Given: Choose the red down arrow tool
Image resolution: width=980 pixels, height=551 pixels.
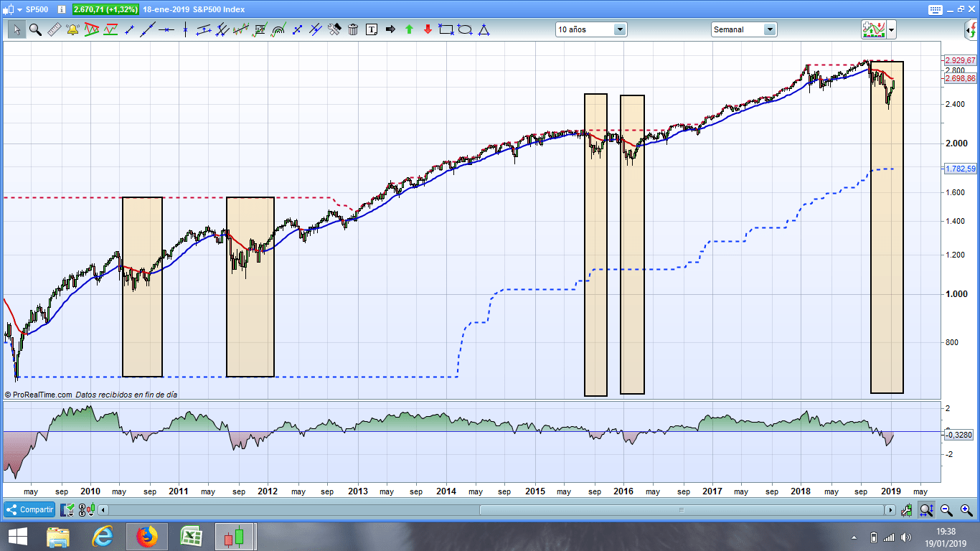Looking at the screenshot, I should [428, 29].
